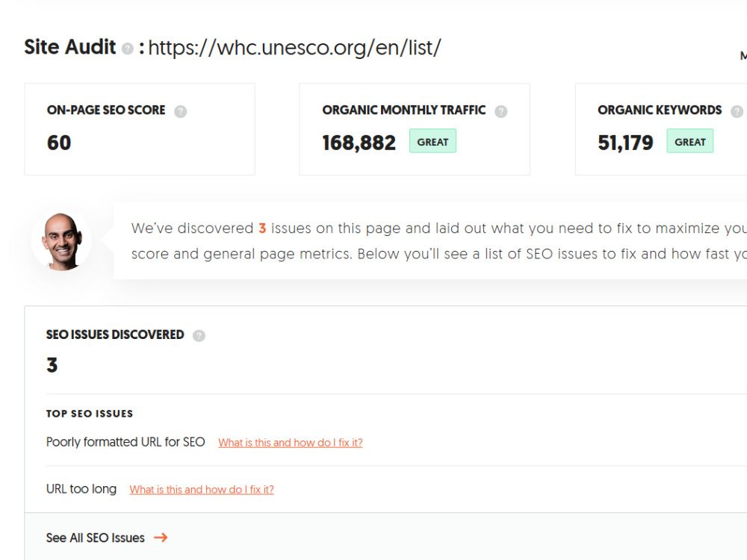
Task: Click help icon next to Site Audit title
Action: pos(127,49)
